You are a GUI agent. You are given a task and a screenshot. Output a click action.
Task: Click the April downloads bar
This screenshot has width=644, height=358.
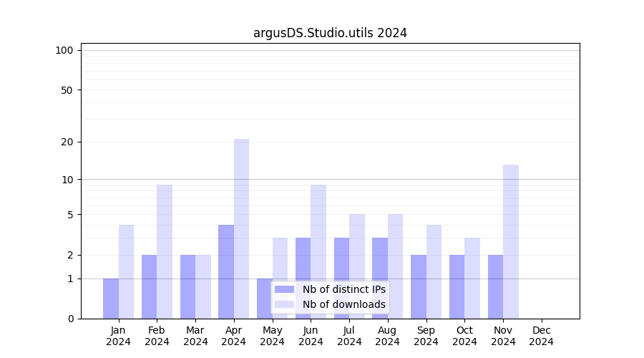241,229
